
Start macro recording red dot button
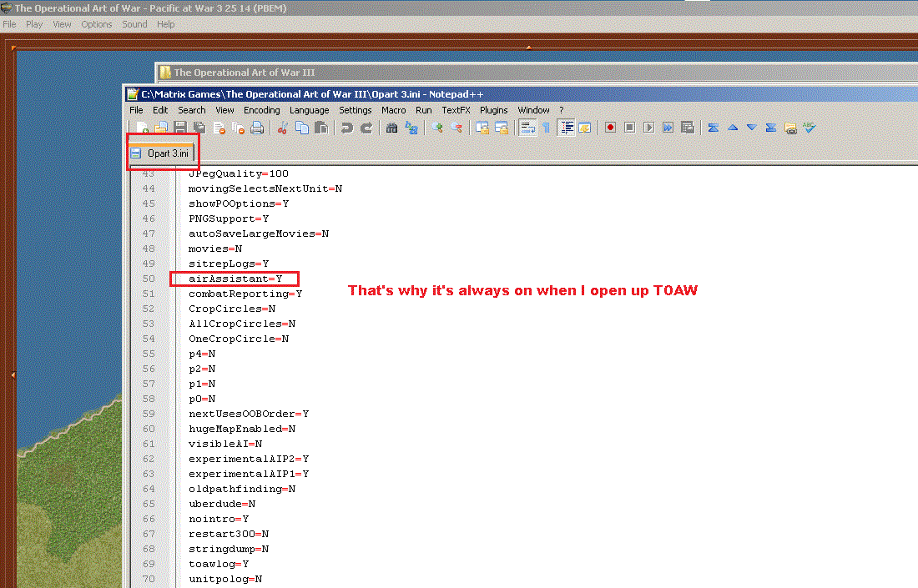(x=610, y=128)
